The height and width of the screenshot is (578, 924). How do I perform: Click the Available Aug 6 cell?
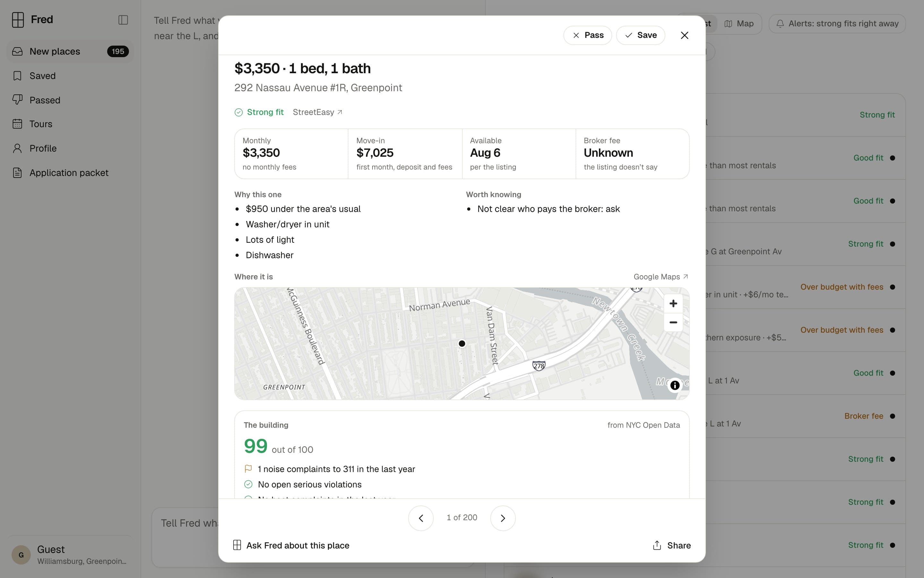click(x=518, y=154)
